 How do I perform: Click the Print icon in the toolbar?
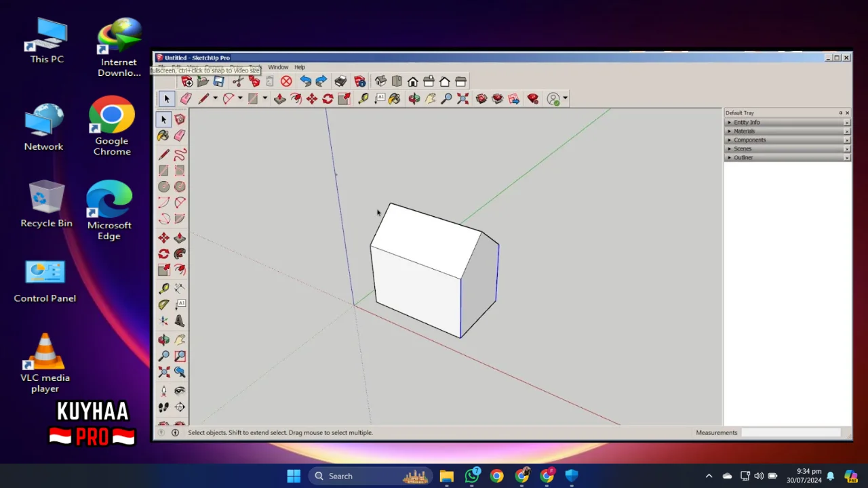[x=340, y=81]
